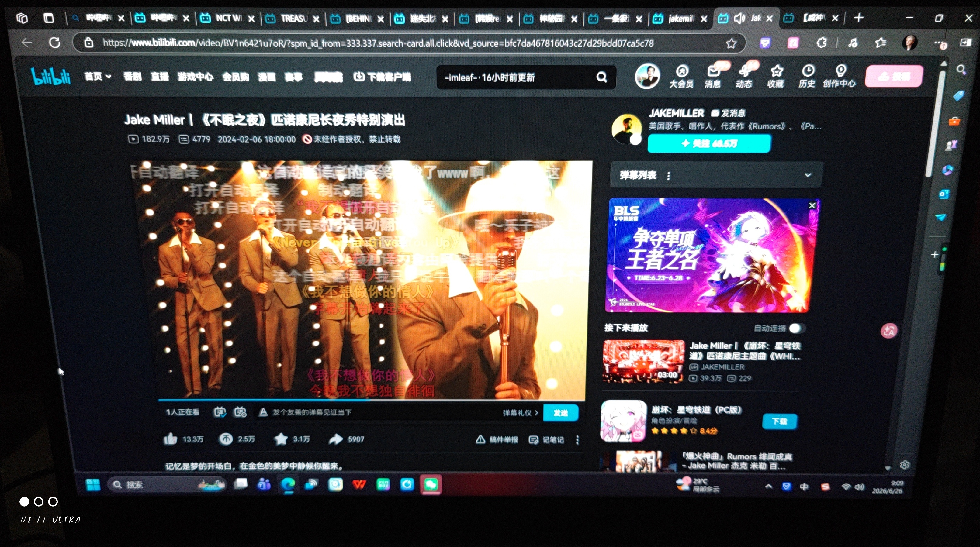Open the more options dots beside 记笔记

(x=577, y=440)
